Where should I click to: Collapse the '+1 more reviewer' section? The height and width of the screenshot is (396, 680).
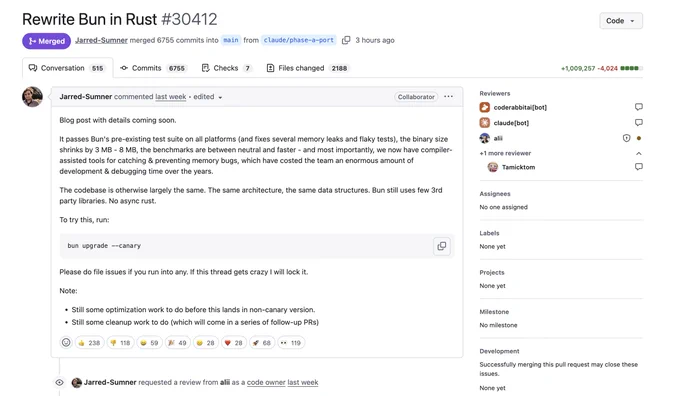tap(638, 154)
